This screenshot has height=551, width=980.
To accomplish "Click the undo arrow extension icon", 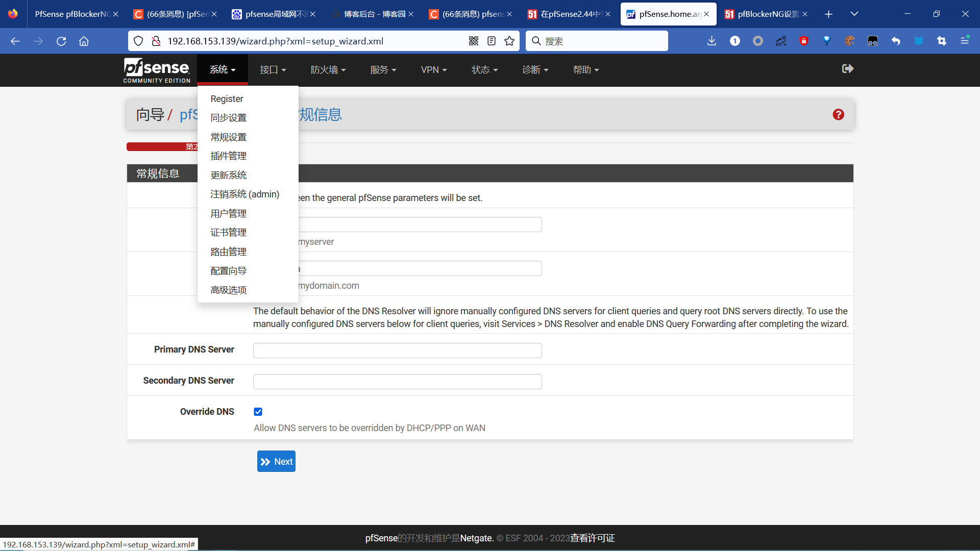I will [896, 41].
